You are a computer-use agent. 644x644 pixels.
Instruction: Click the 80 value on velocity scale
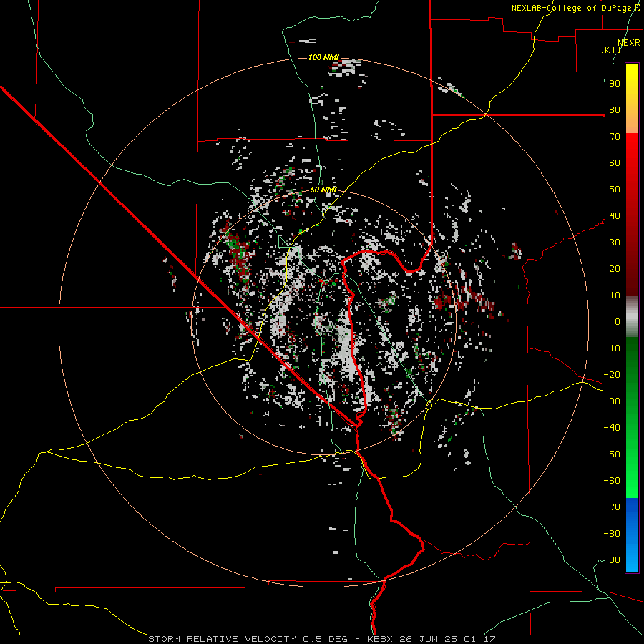click(615, 110)
